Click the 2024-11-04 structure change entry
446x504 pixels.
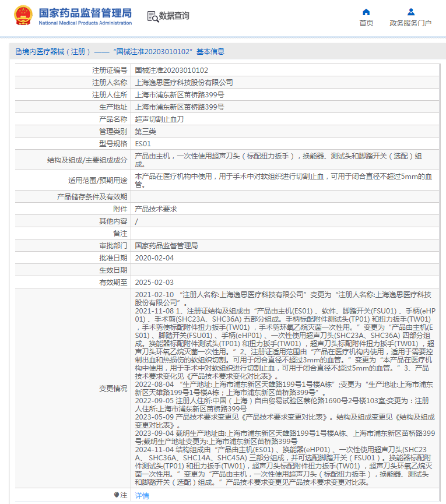283,466
